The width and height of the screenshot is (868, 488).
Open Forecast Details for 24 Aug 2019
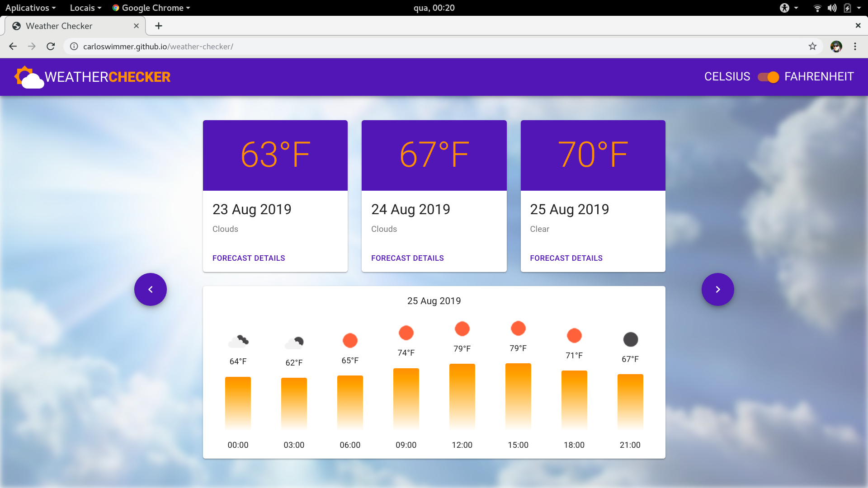tap(407, 258)
